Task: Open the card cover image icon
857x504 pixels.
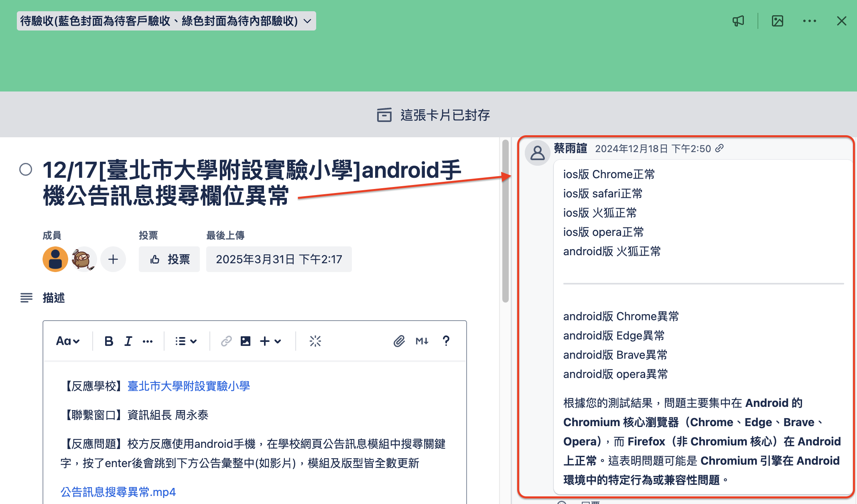Action: [778, 21]
